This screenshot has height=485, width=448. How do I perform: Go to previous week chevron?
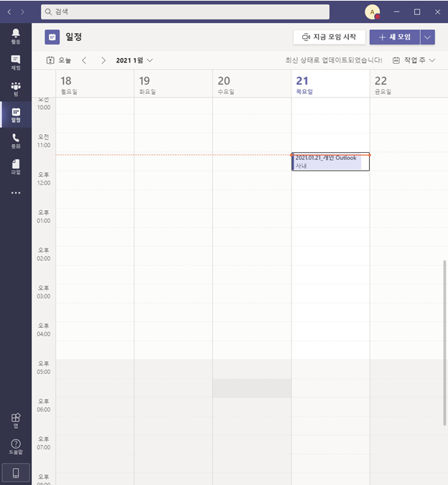click(x=84, y=60)
